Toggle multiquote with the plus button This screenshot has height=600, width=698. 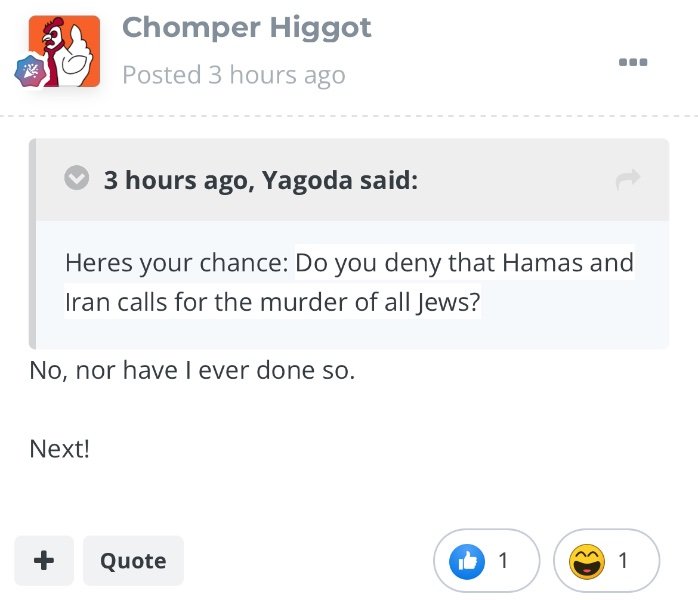(43, 560)
